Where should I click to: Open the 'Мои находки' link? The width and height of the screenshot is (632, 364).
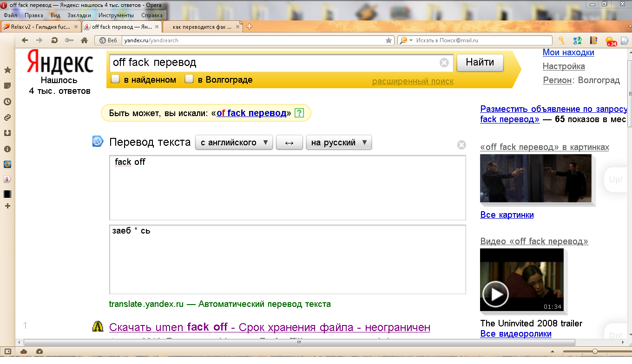568,52
